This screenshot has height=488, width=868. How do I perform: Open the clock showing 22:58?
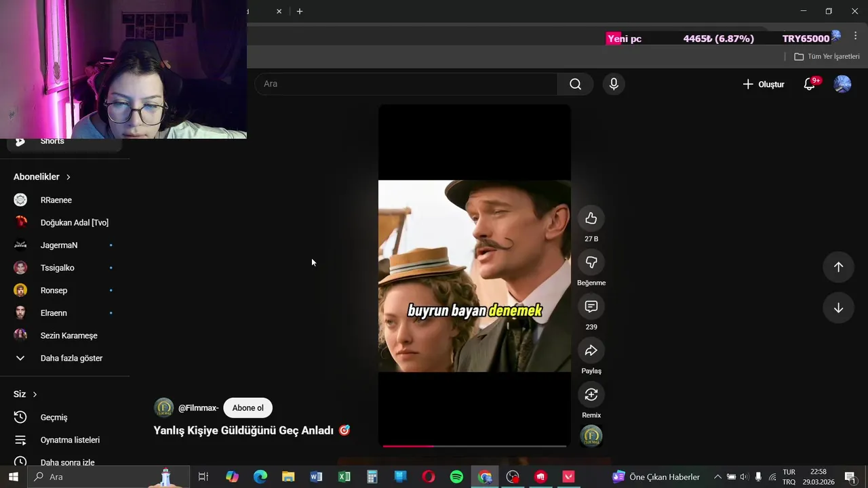pos(818,477)
